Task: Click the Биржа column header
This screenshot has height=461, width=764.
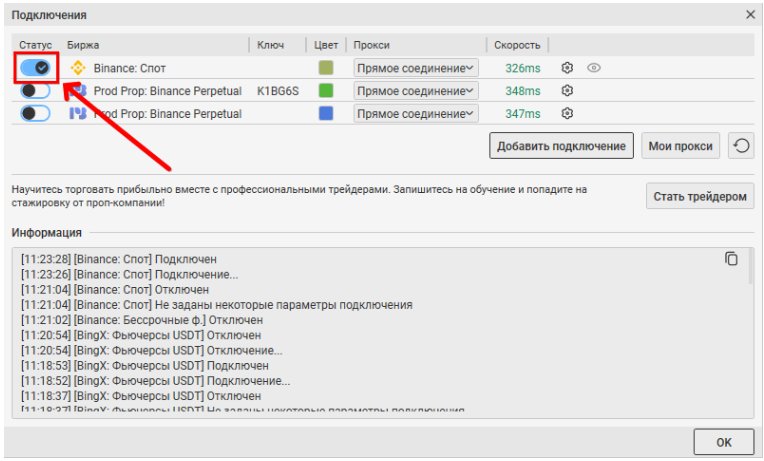Action: click(83, 45)
